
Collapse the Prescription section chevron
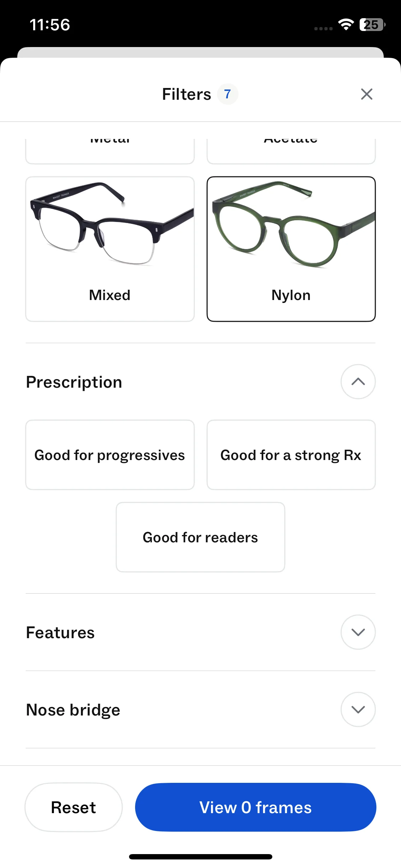358,382
